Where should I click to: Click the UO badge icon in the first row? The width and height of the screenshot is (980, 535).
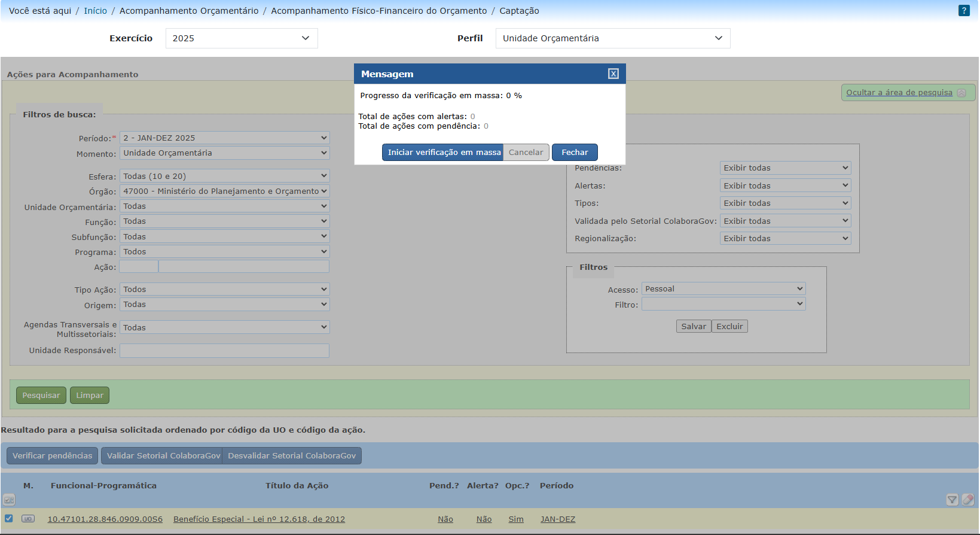pyautogui.click(x=28, y=519)
